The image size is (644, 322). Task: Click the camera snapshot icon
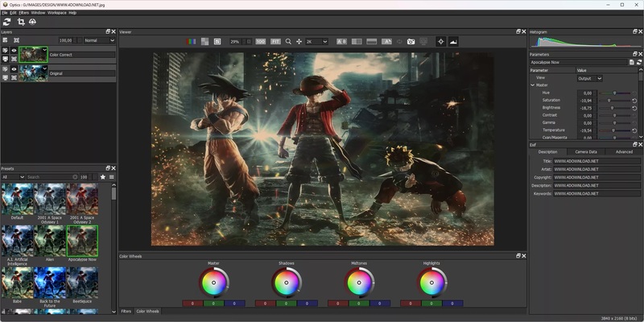pyautogui.click(x=411, y=42)
